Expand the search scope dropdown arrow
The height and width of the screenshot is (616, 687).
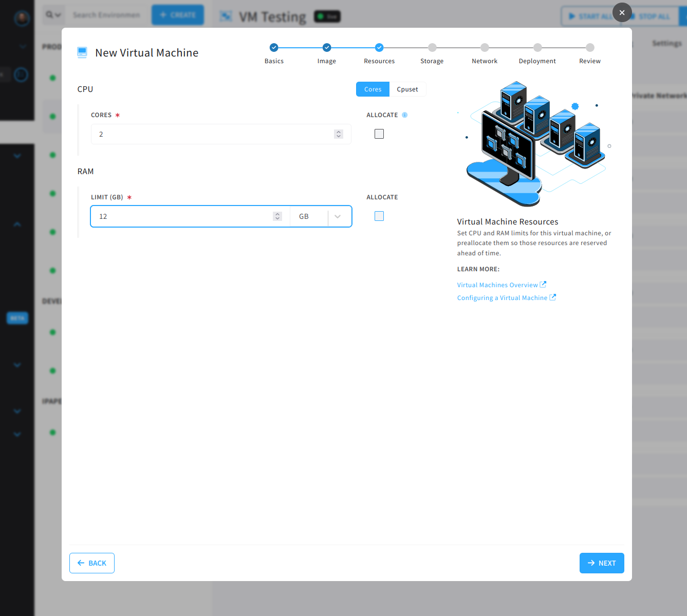click(58, 15)
